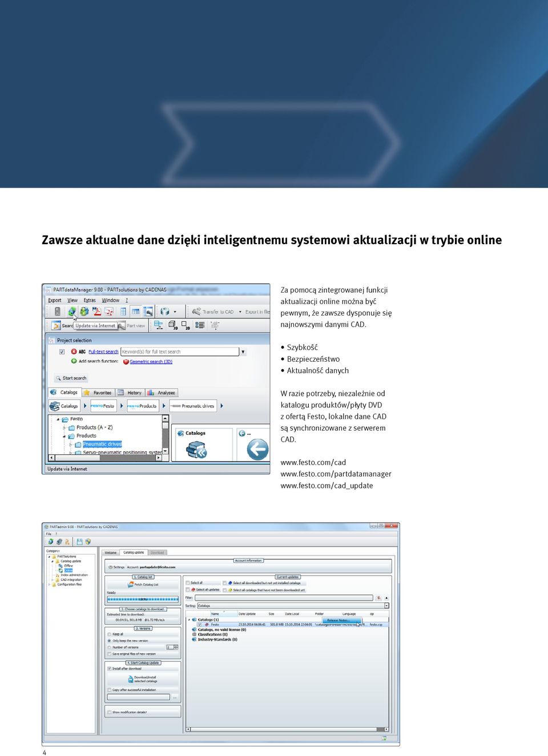Image resolution: width=548 pixels, height=756 pixels.
Task: Click the save disk icon in PARTadmin toolbar
Action: [x=80, y=541]
